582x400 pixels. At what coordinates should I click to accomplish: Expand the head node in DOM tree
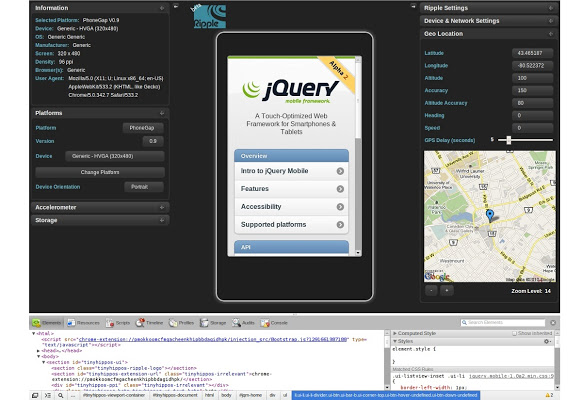[38, 351]
